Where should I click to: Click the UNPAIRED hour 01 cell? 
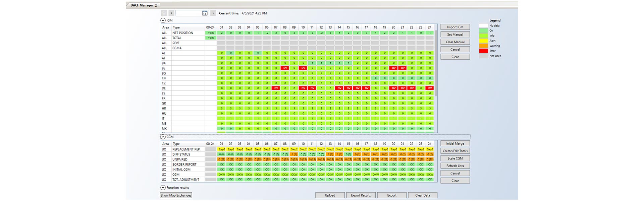click(x=222, y=159)
